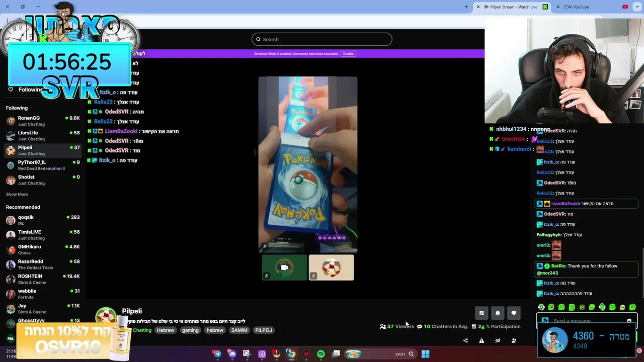Click the warning report icon
This screenshot has height=362, width=644.
click(481, 340)
